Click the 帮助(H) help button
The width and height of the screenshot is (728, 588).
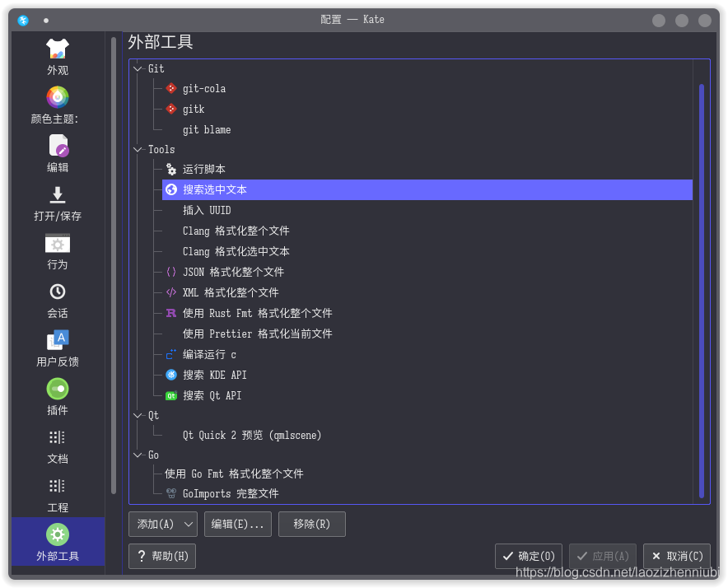162,556
